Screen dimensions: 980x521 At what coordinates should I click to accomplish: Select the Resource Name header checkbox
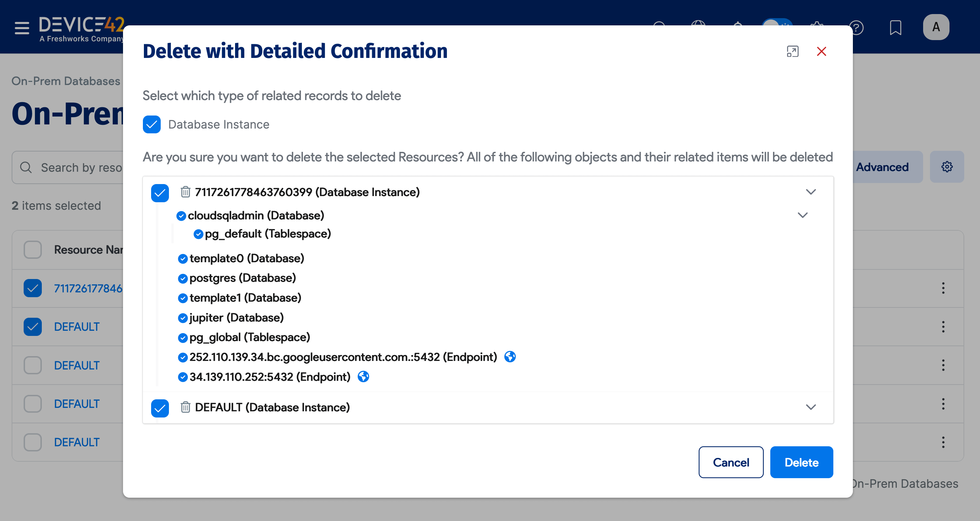[x=32, y=249]
